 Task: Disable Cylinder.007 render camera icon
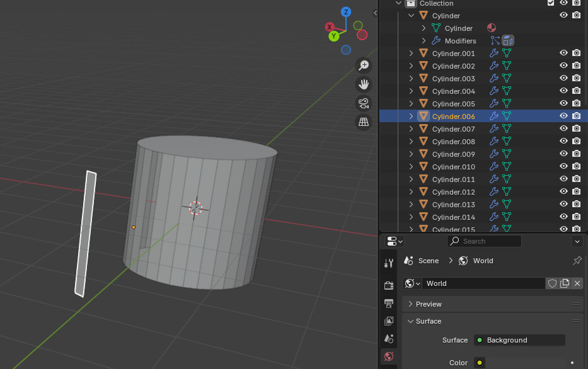click(x=577, y=128)
